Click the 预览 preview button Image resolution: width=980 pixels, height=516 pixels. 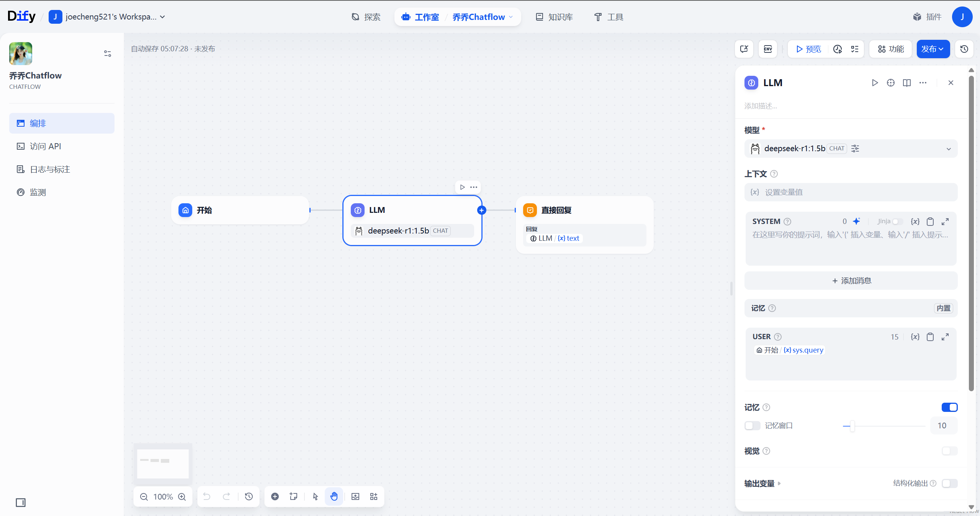[808, 49]
